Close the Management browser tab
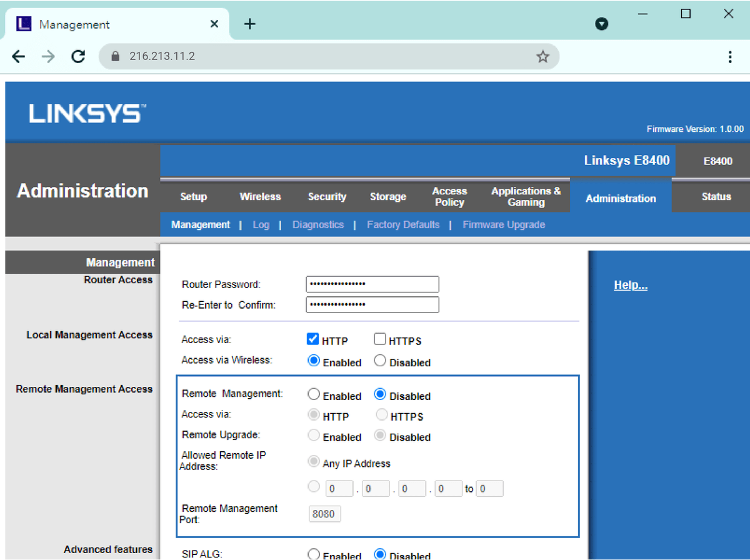This screenshot has width=750, height=560. click(x=214, y=24)
